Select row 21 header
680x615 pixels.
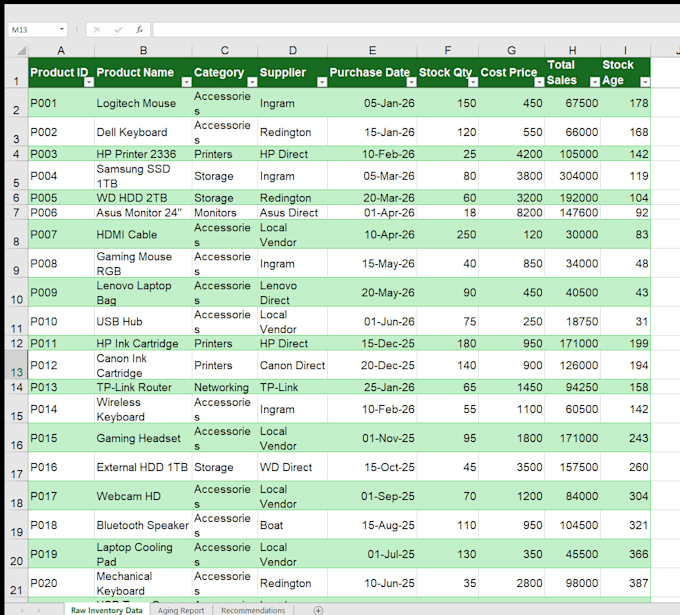(x=16, y=583)
